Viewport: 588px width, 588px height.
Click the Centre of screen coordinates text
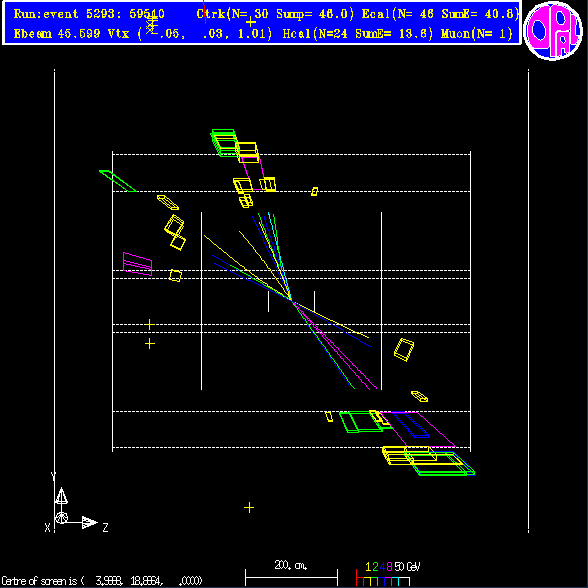point(102,581)
